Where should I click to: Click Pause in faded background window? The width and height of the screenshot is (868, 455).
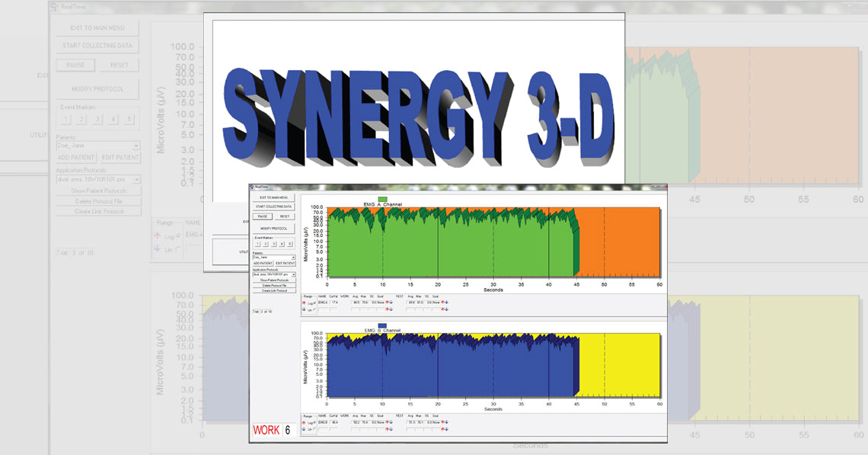tap(76, 65)
